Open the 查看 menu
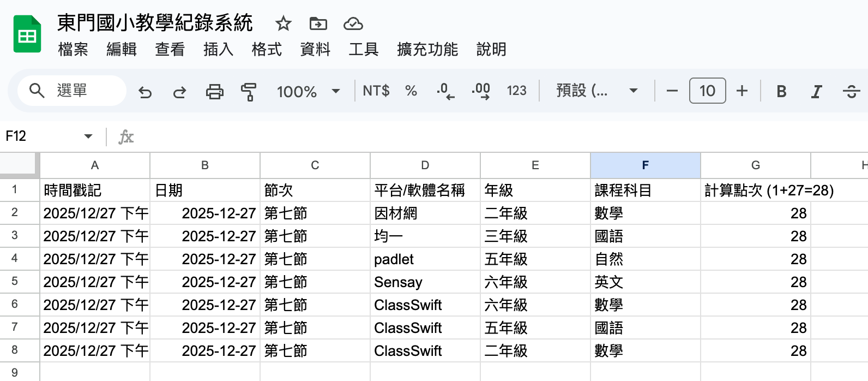 pyautogui.click(x=170, y=49)
